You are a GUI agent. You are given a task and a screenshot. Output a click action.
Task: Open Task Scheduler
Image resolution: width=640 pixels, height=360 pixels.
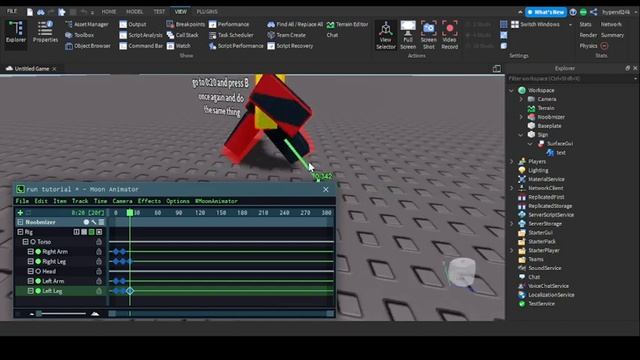[231, 35]
